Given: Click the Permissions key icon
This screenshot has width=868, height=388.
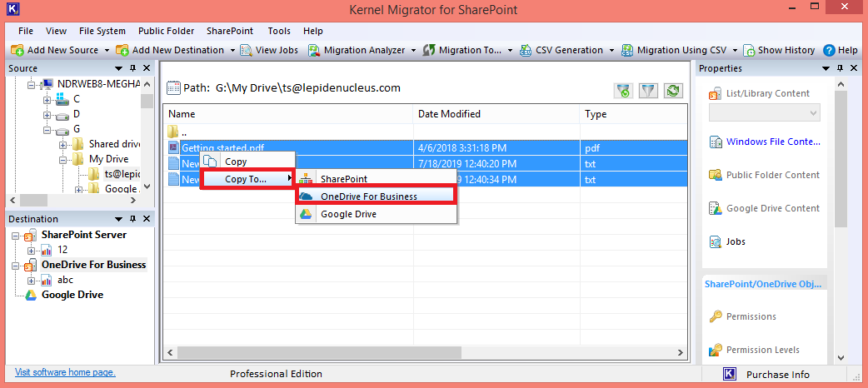Looking at the screenshot, I should pos(716,316).
